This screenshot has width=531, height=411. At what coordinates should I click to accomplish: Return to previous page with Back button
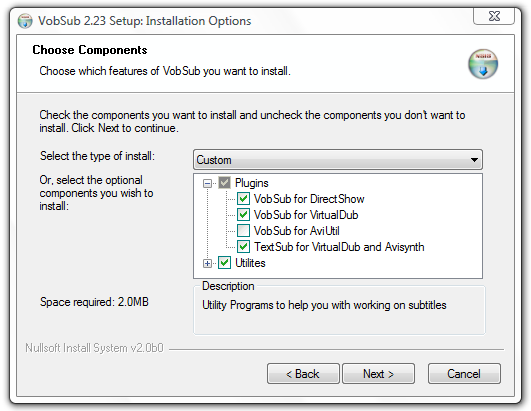[303, 374]
